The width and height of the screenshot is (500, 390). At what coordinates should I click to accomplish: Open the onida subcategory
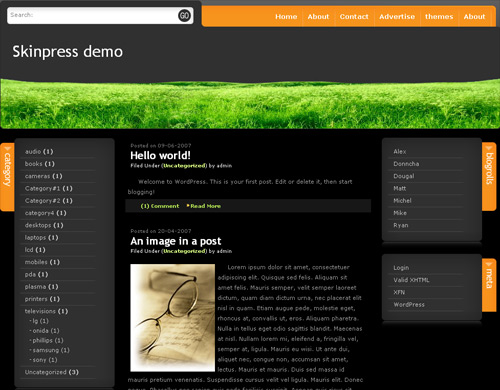[x=41, y=331]
